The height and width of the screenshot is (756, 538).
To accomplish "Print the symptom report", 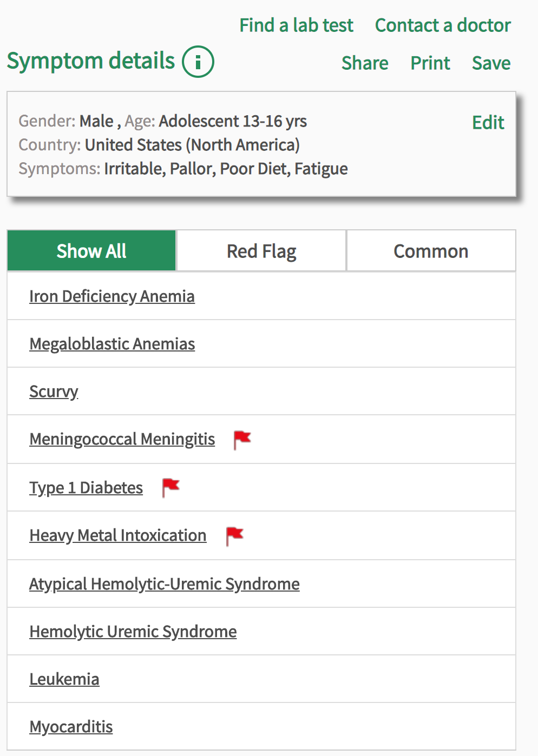I will tap(430, 63).
